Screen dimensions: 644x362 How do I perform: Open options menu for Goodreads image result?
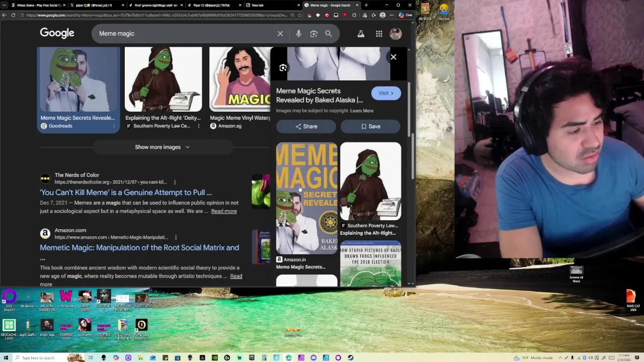pos(114,126)
